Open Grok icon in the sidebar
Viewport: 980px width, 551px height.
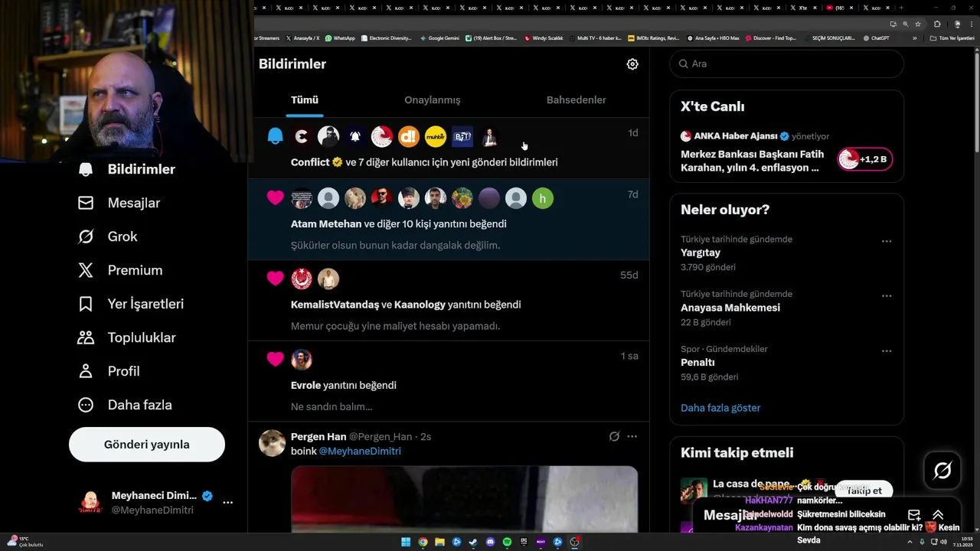click(x=86, y=236)
